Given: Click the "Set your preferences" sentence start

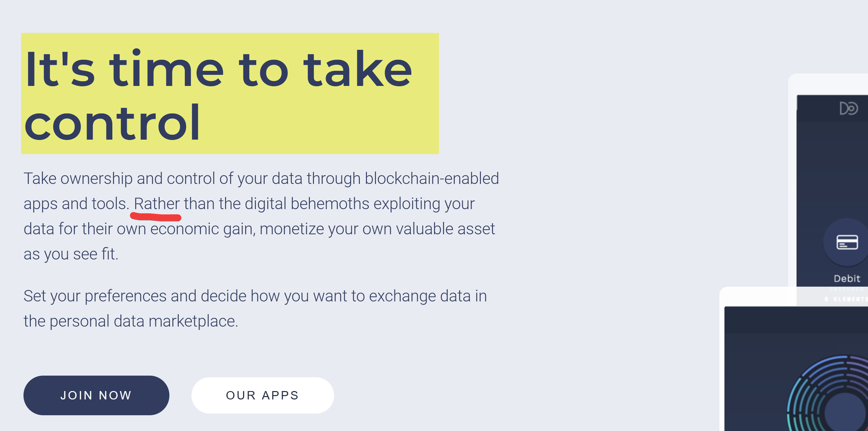Looking at the screenshot, I should [95, 296].
